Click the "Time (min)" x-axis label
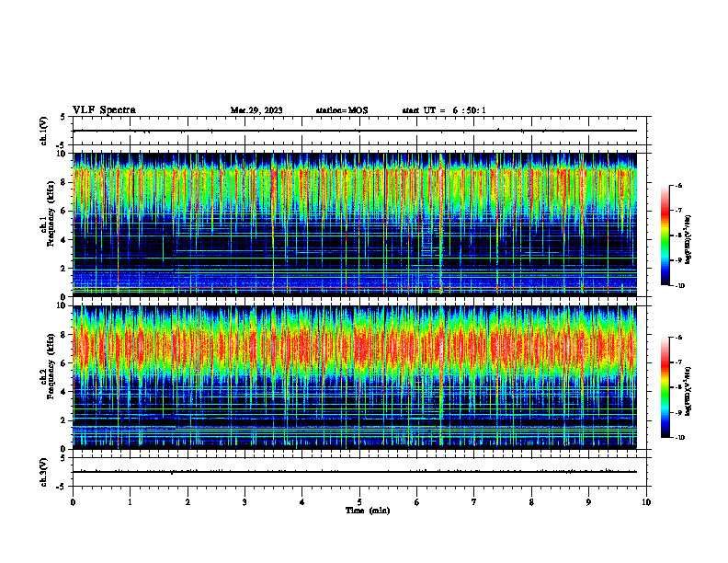Image resolution: width=728 pixels, height=563 pixels. click(368, 511)
